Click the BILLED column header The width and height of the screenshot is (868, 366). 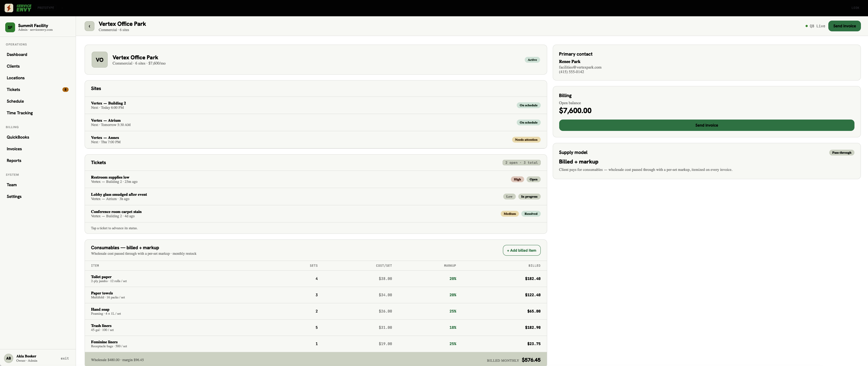[x=534, y=266]
